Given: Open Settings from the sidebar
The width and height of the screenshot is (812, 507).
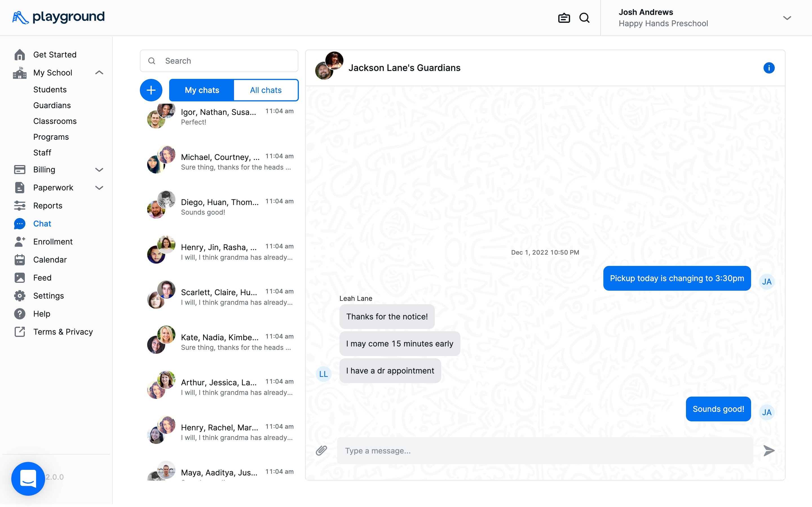Looking at the screenshot, I should coord(48,295).
